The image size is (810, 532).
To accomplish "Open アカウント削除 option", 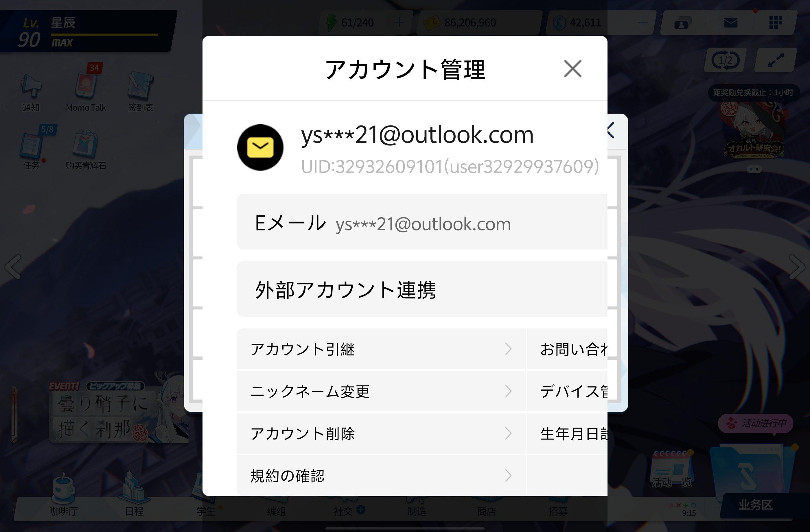I will click(x=381, y=433).
